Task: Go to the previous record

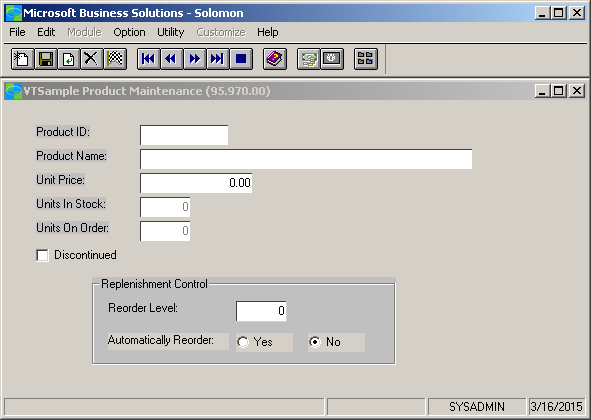Action: click(171, 59)
